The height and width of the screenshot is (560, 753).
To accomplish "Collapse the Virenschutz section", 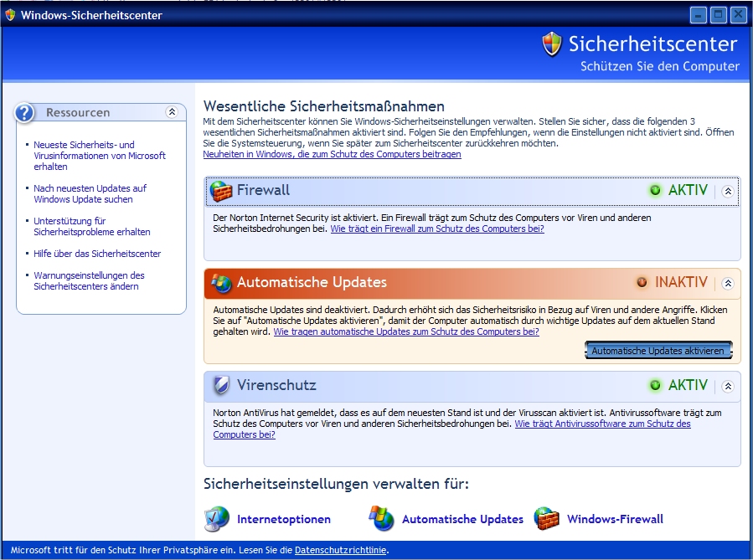I will [728, 386].
